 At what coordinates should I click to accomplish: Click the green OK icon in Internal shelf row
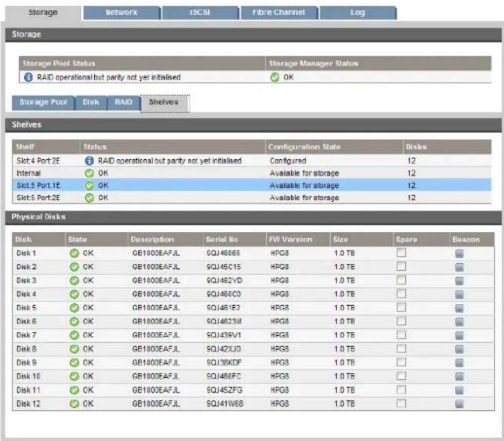point(90,173)
